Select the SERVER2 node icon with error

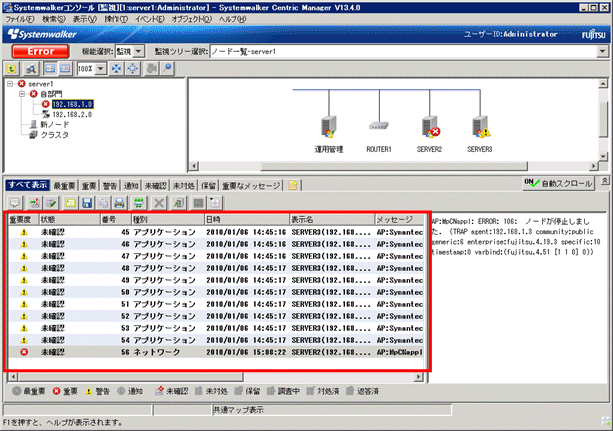(x=430, y=127)
